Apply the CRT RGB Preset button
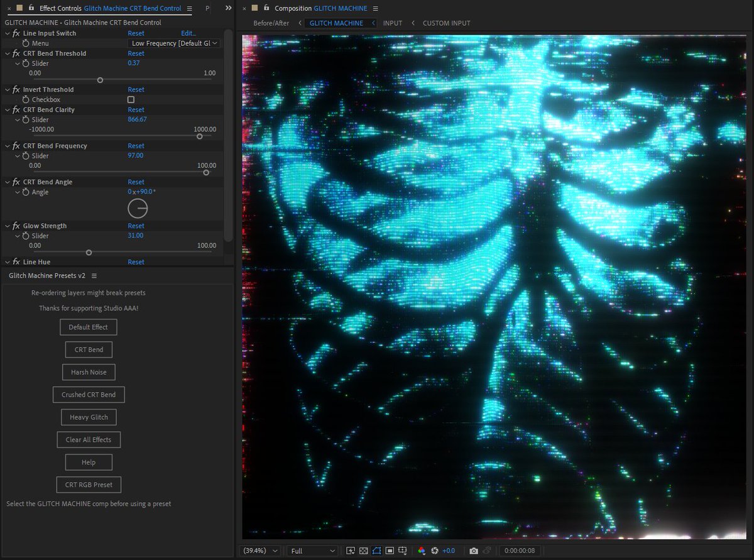 click(89, 485)
